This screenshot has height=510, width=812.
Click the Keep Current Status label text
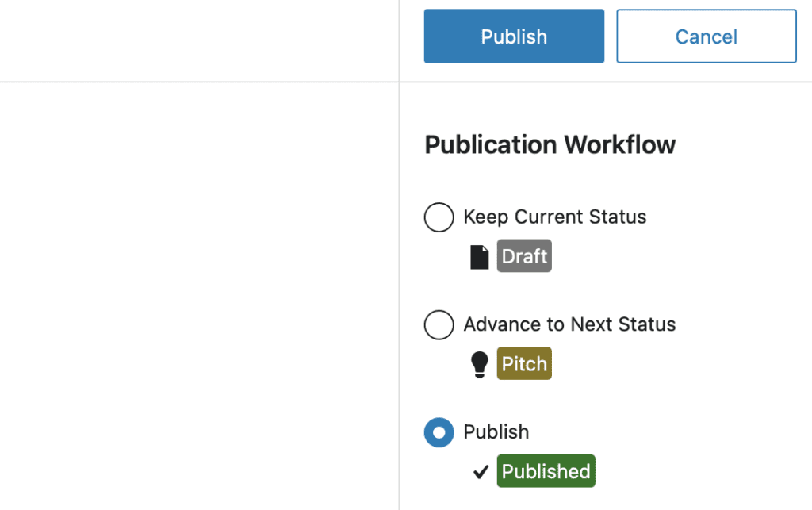pos(554,217)
